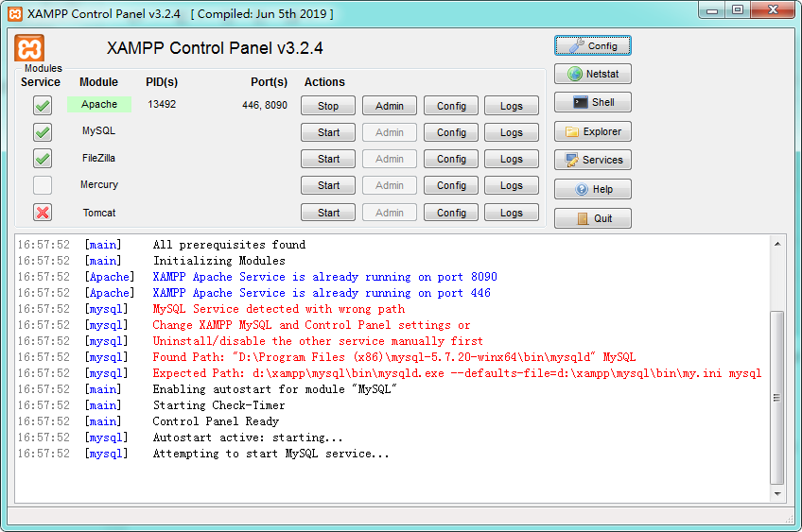Click the Tomcat service red X box
The width and height of the screenshot is (802, 532).
tap(43, 212)
